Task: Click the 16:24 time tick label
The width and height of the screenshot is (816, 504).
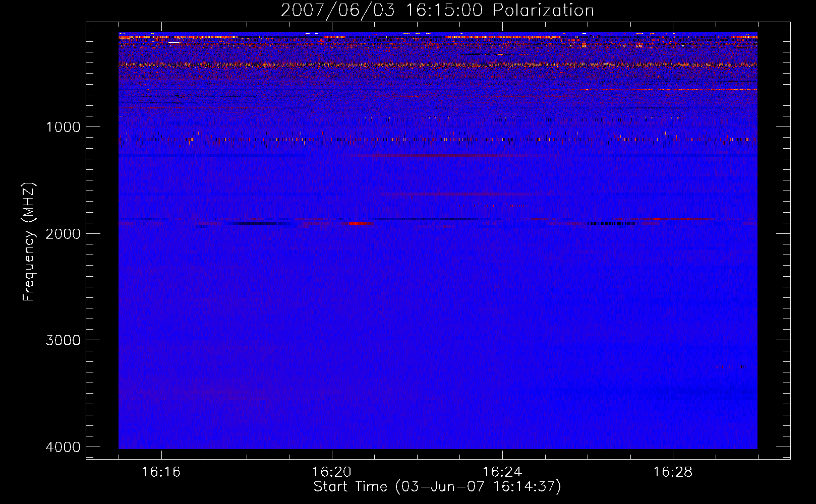Action: pos(502,472)
